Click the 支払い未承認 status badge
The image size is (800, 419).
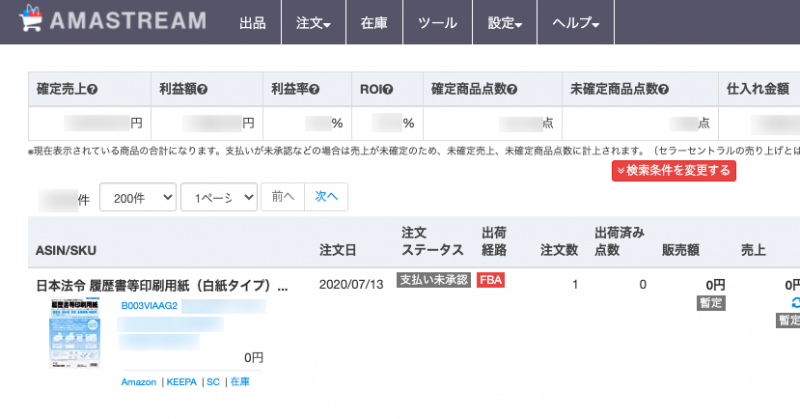pyautogui.click(x=433, y=280)
